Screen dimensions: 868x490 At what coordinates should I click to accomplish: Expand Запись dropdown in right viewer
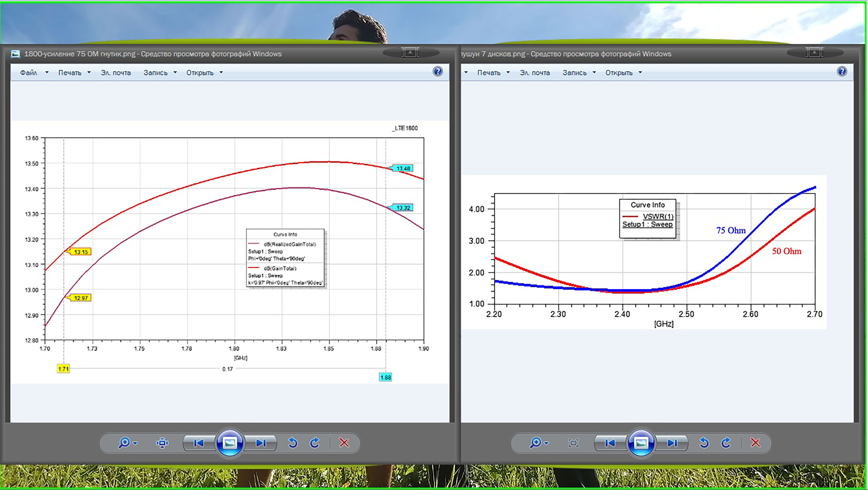[x=594, y=73]
